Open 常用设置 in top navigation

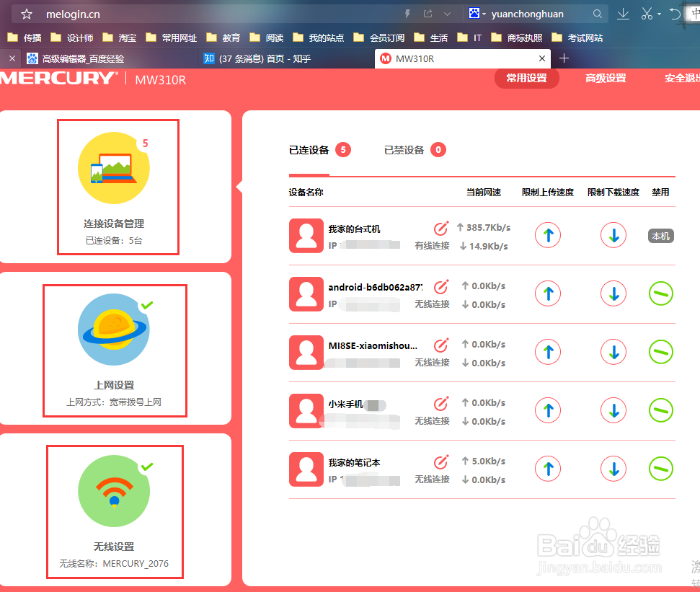point(527,79)
